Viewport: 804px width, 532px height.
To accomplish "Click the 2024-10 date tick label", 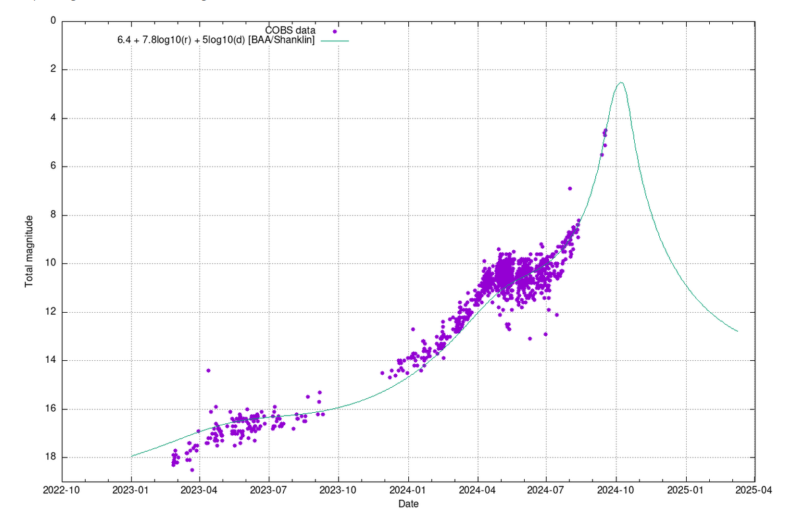I will click(616, 490).
